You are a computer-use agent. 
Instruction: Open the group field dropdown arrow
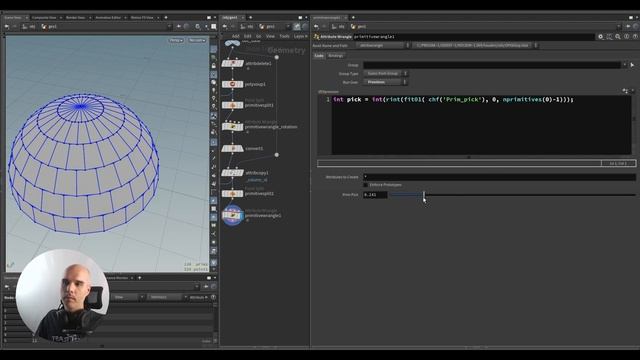624,65
